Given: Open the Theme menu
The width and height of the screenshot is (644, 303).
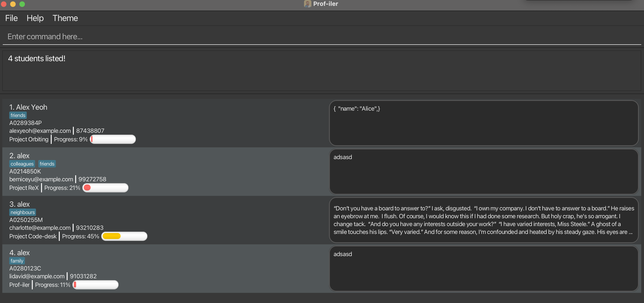Looking at the screenshot, I should click(x=65, y=18).
